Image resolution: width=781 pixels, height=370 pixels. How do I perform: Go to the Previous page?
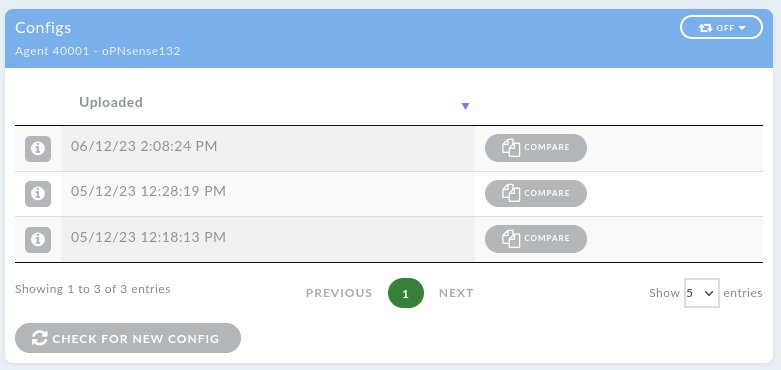click(x=339, y=293)
